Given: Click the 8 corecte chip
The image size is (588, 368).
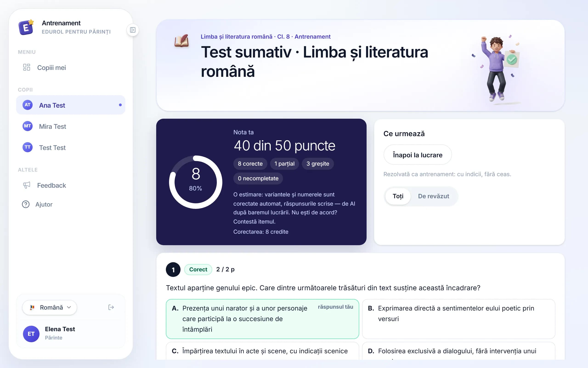Looking at the screenshot, I should click(250, 164).
